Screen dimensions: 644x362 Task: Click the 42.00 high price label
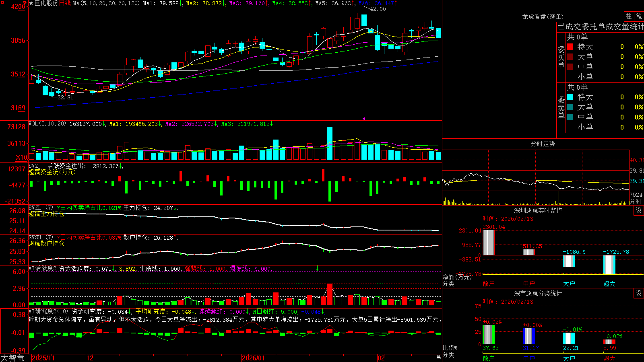(x=378, y=9)
